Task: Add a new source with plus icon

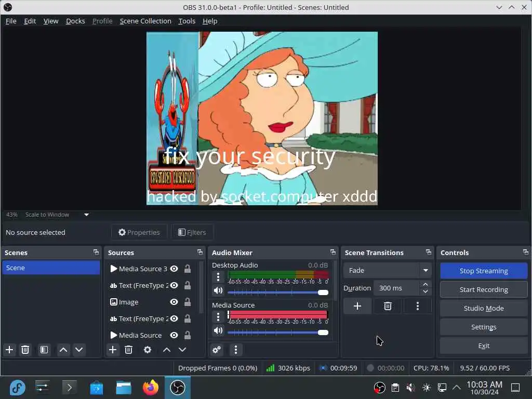Action: 113,350
